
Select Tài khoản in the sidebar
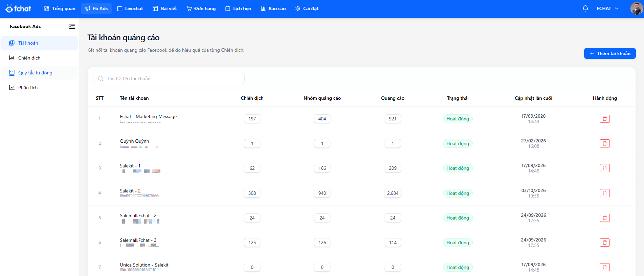tap(39, 43)
